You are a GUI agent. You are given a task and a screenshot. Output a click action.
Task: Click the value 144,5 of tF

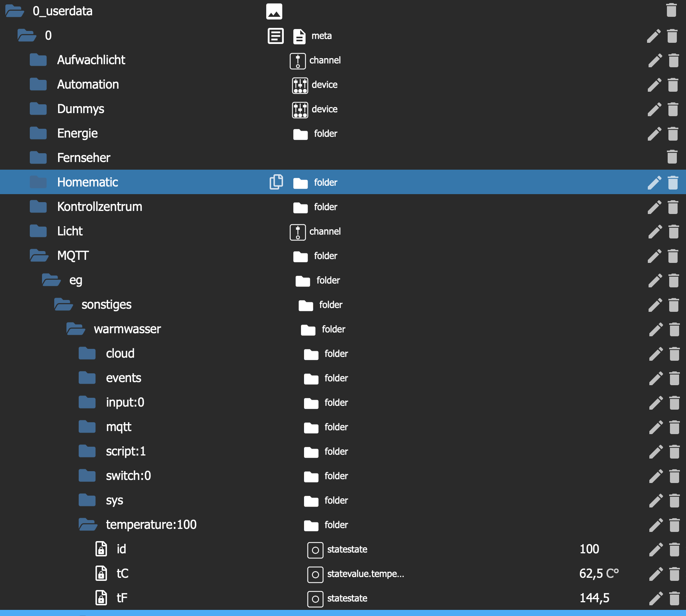click(594, 598)
